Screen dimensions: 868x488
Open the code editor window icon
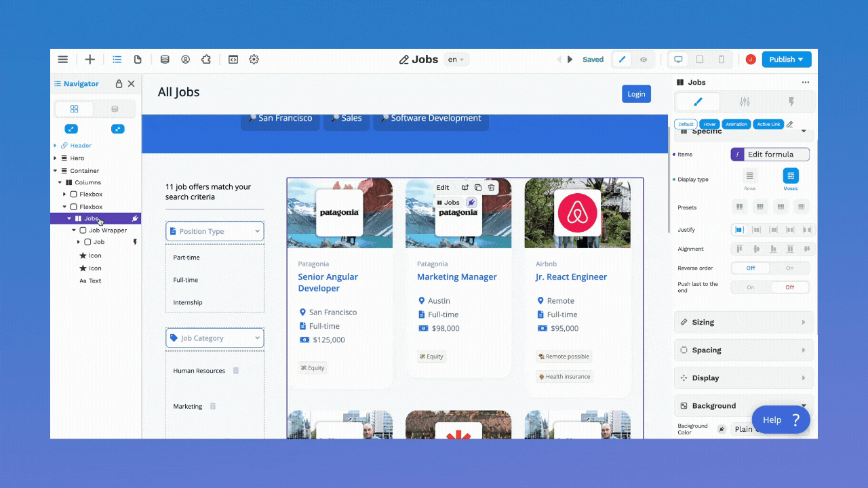tap(233, 60)
